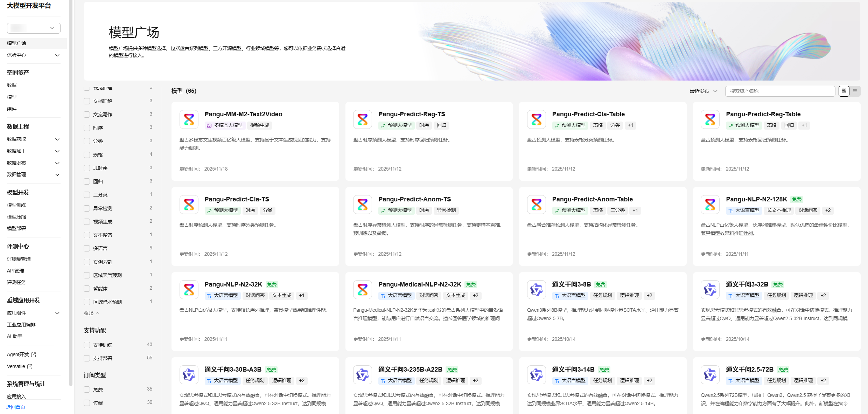The width and height of the screenshot is (868, 414).
Task: Click 返回首页 link
Action: tap(16, 407)
